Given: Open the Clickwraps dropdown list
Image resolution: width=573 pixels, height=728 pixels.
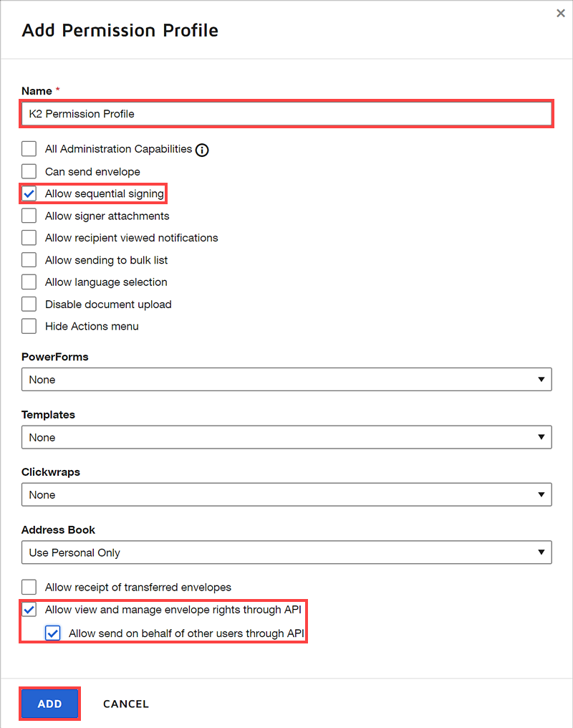Looking at the screenshot, I should pos(286,494).
